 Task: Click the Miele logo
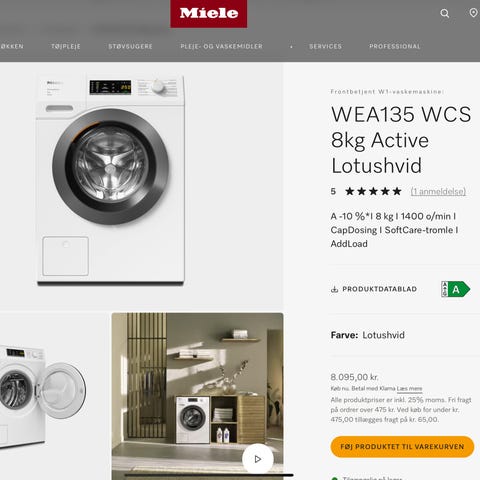[209, 14]
